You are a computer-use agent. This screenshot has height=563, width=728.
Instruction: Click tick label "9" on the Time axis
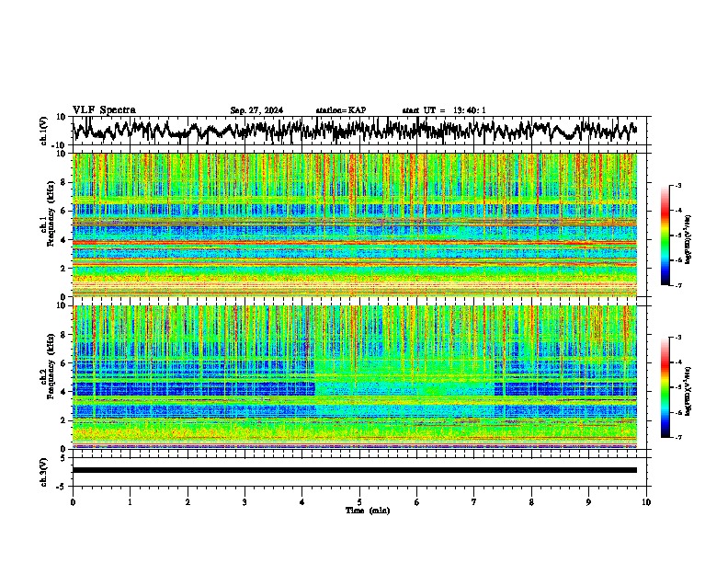588,502
